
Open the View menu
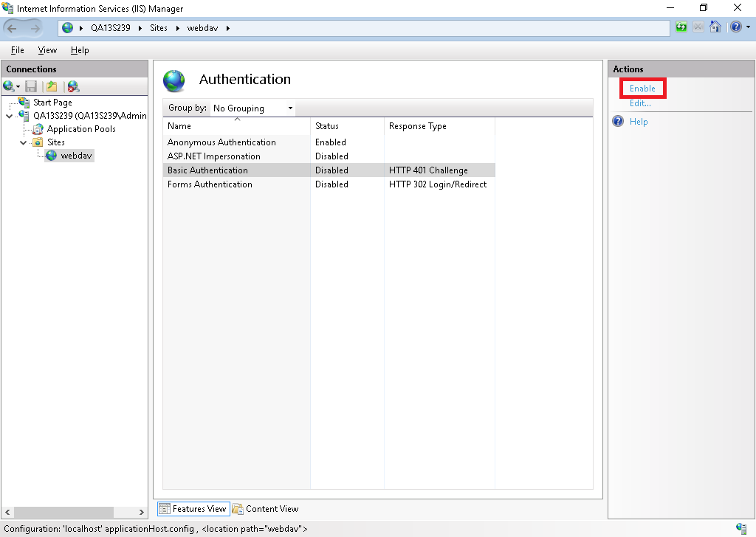pos(47,50)
